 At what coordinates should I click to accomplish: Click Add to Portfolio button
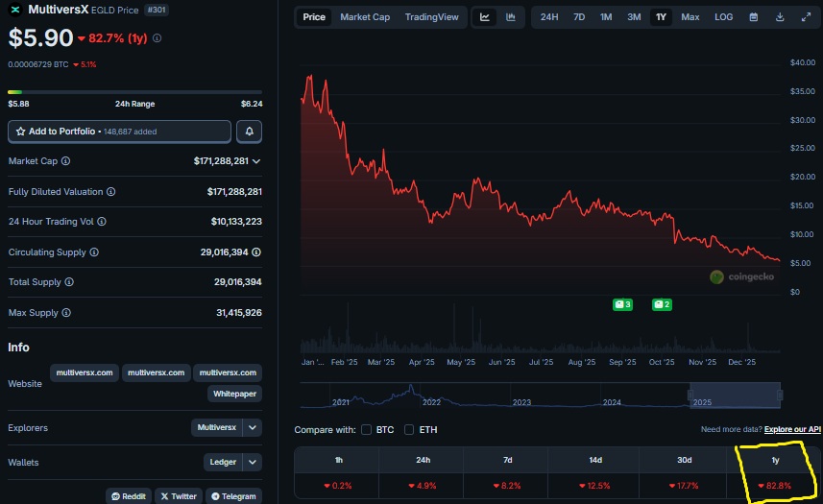[x=119, y=132]
